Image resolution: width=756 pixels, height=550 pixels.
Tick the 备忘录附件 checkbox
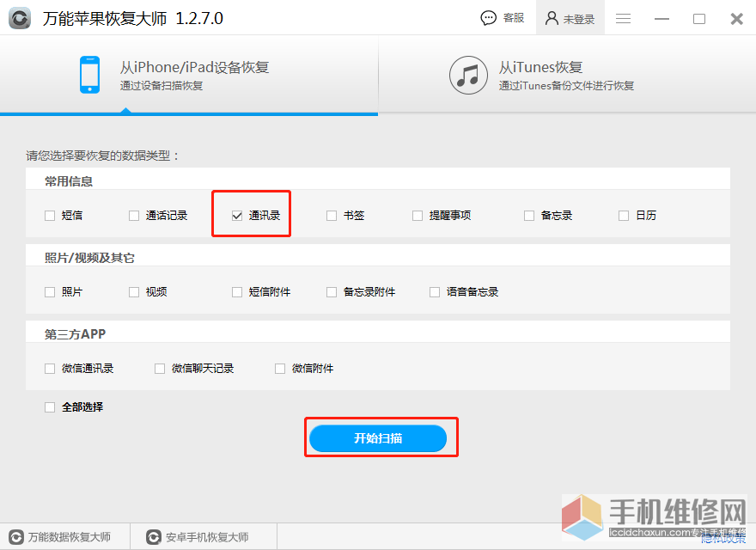[x=332, y=292]
